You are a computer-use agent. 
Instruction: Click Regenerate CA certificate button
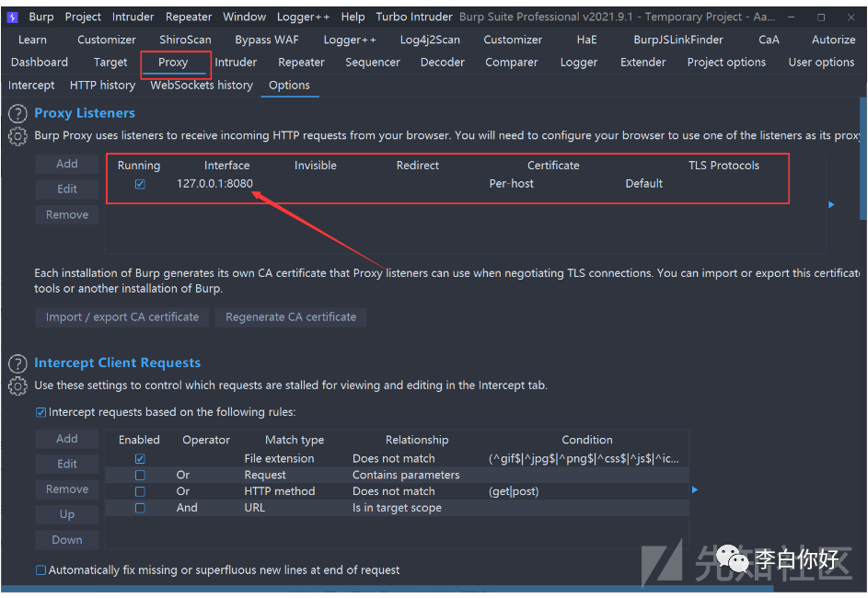tap(291, 317)
